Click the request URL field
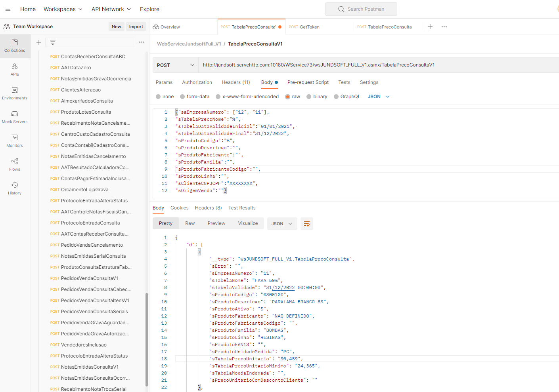This screenshot has height=392, width=559. coord(379,65)
